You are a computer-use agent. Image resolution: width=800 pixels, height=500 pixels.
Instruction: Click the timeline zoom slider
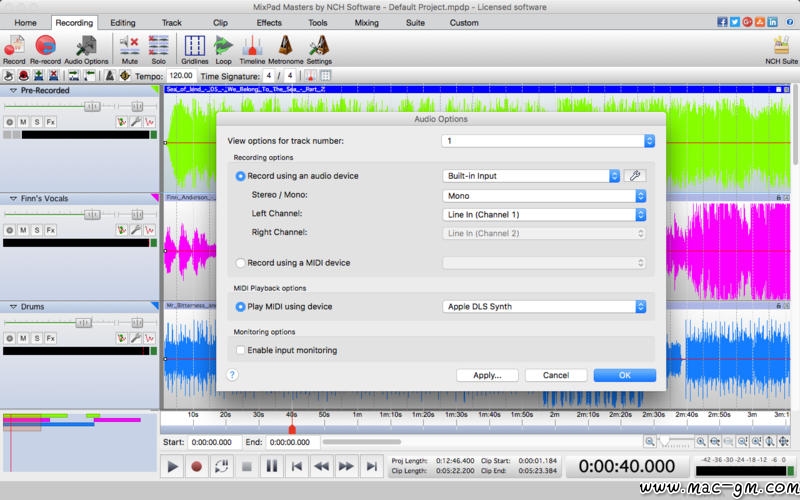(677, 441)
